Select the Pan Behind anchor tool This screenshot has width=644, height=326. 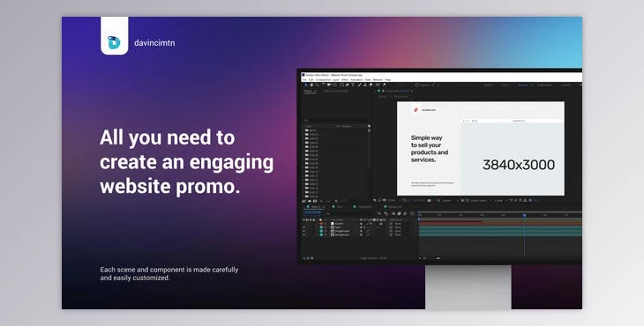coord(334,85)
